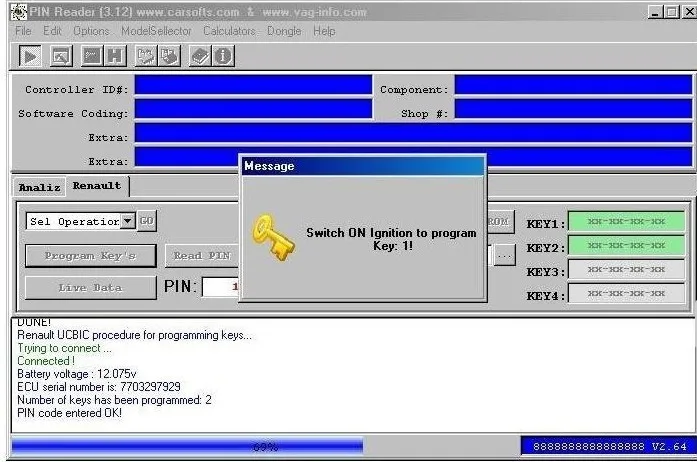Click the green KEY1 code field
The height and width of the screenshot is (462, 697).
pos(626,221)
